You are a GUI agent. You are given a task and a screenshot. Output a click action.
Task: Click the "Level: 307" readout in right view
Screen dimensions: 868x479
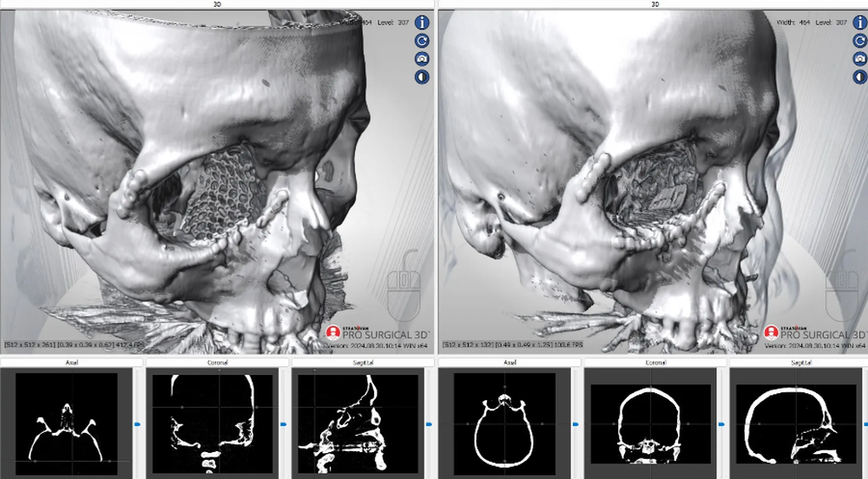click(x=832, y=23)
